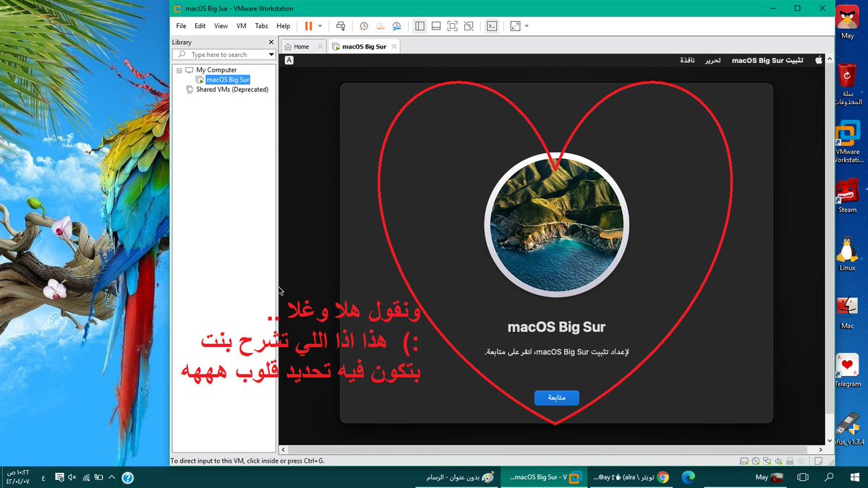This screenshot has height=488, width=868.
Task: Open the تثبيت macOS Big Sur menu
Action: (x=767, y=60)
